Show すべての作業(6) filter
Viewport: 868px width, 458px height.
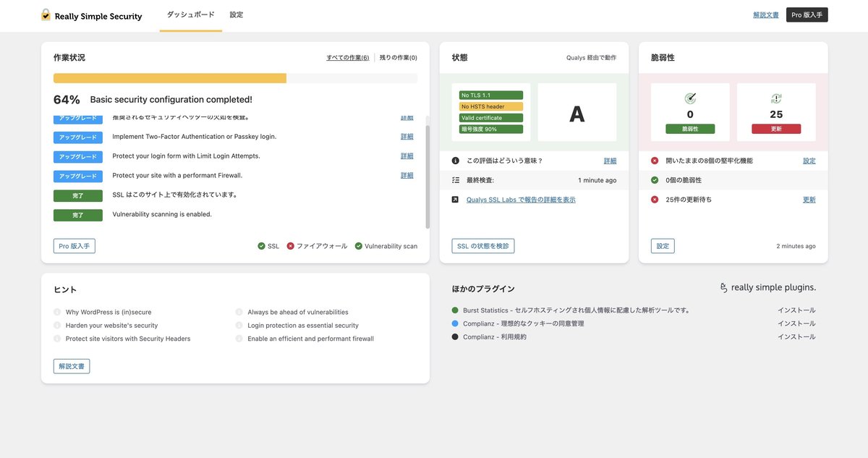tap(348, 58)
